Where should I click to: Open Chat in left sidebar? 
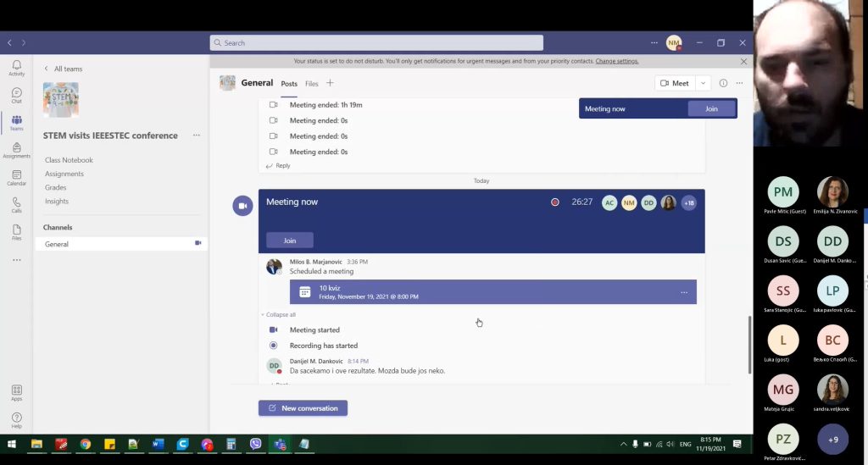[x=16, y=96]
